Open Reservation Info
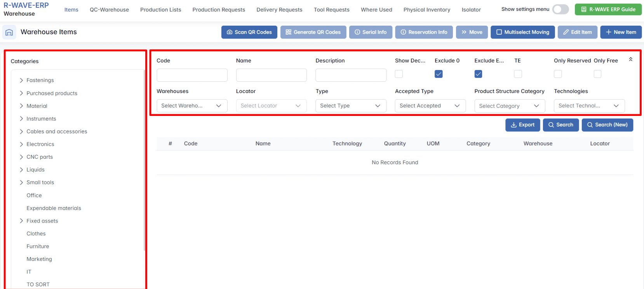Screen dimensions: 644x289 point(424,32)
